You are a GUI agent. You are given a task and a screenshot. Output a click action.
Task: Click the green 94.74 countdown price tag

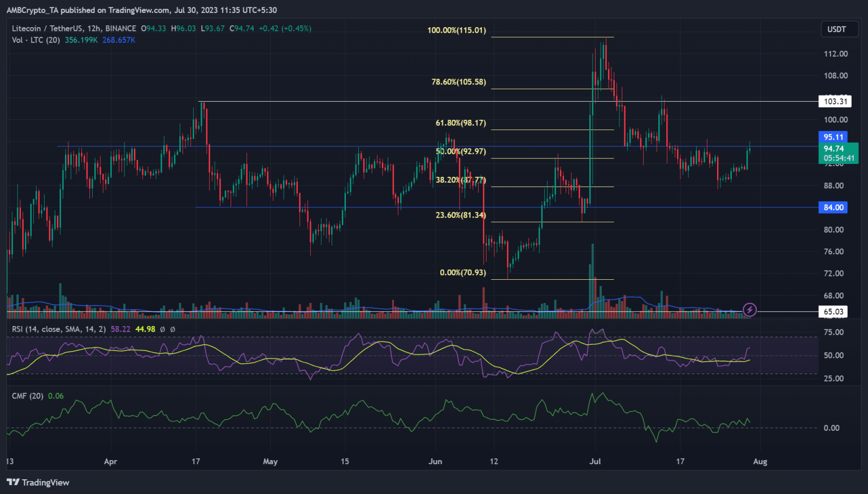(838, 153)
